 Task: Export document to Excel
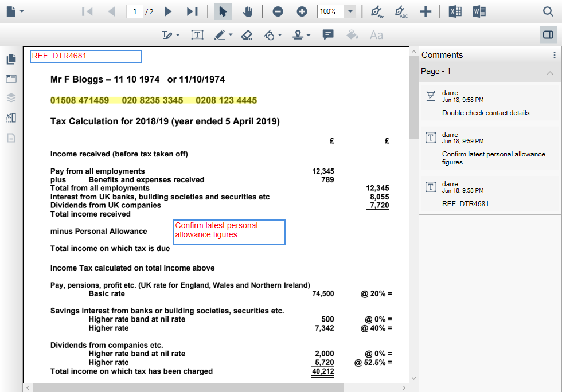tap(455, 11)
